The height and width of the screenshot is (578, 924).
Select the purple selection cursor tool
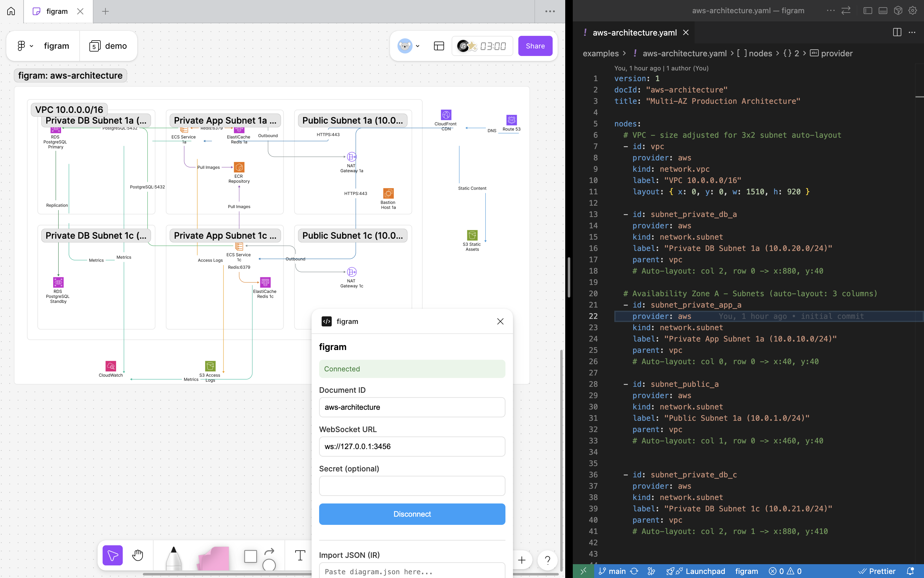(112, 555)
